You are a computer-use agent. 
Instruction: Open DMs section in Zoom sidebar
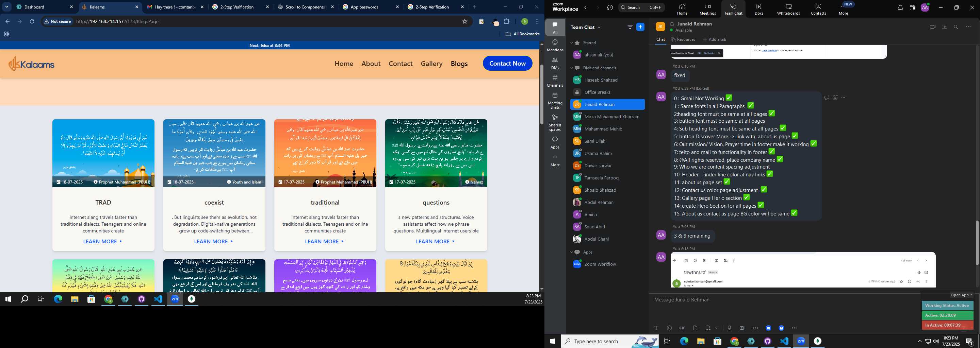pos(555,63)
